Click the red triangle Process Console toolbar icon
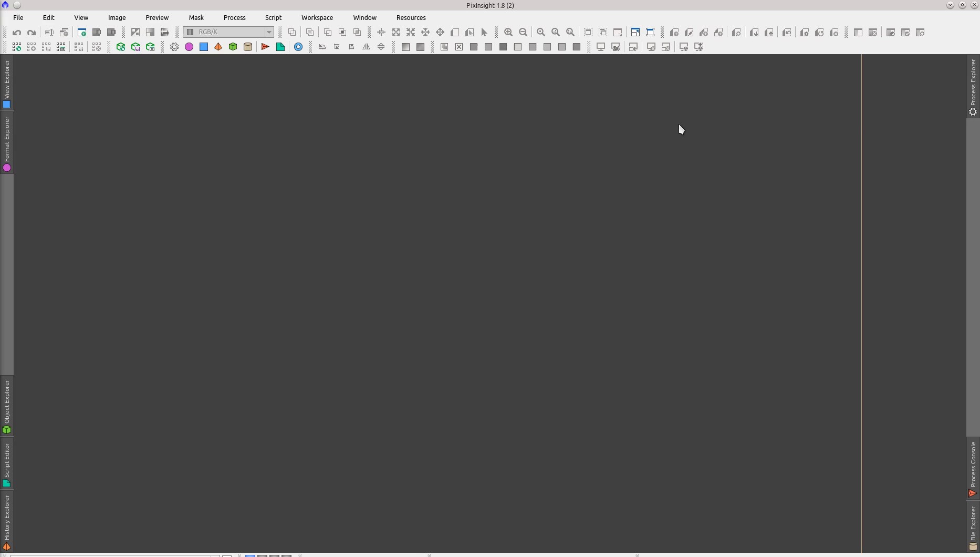 (265, 47)
